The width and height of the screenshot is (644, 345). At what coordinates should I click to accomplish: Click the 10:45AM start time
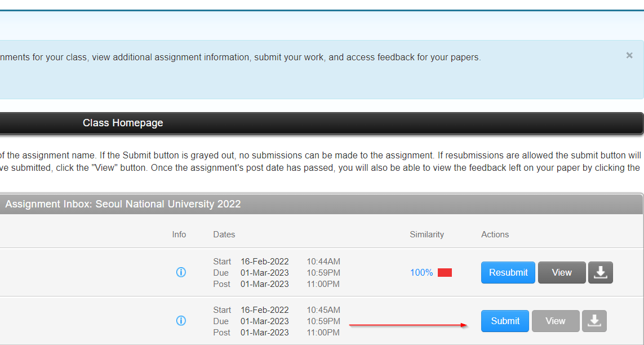coord(323,310)
